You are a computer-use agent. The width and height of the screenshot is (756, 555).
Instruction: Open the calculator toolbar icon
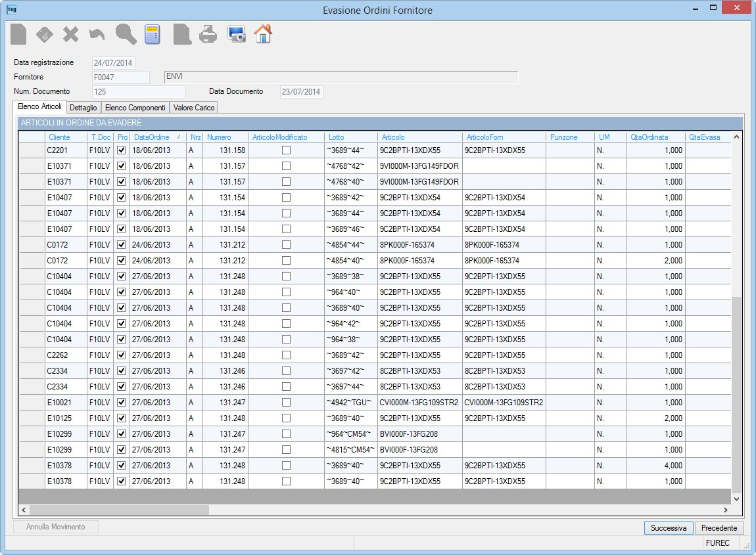[153, 35]
